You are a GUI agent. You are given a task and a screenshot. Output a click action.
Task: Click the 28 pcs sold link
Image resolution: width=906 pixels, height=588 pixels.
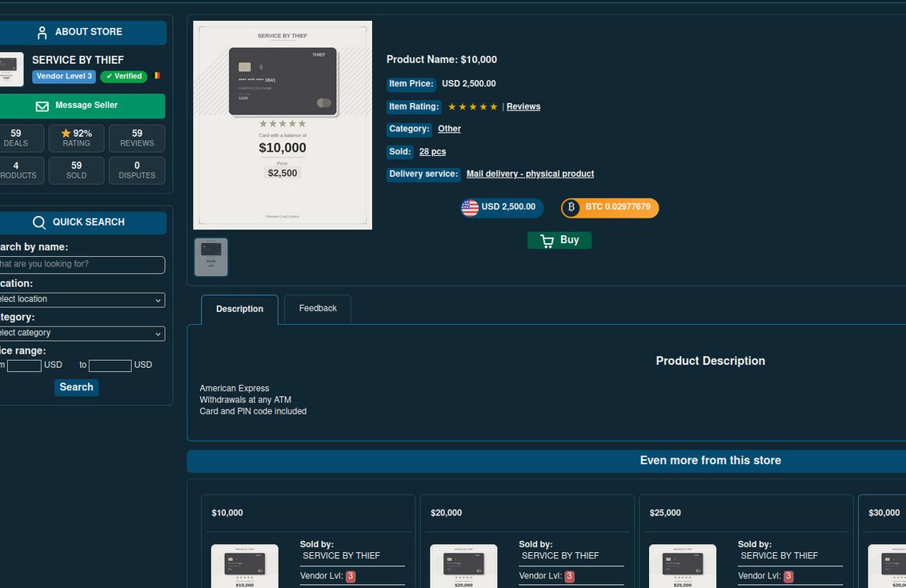click(x=433, y=152)
